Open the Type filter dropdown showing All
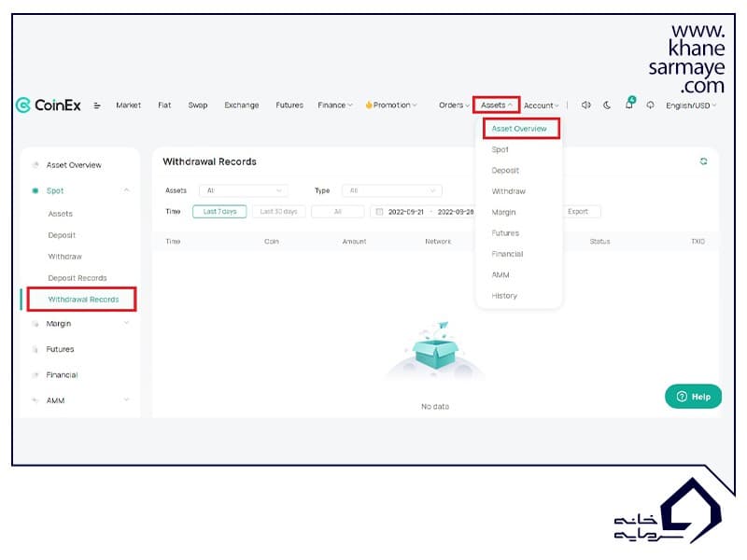Viewport: 747px width, 560px height. click(x=391, y=190)
